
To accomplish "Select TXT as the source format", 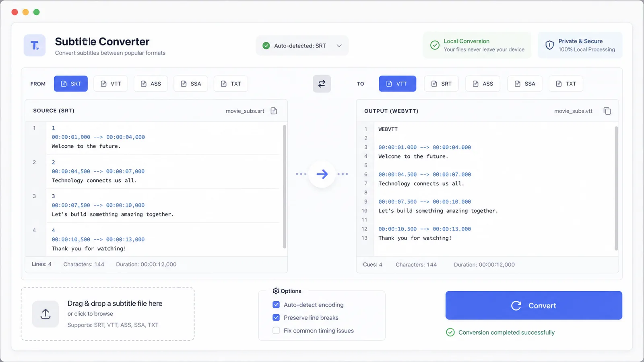I will tap(231, 84).
